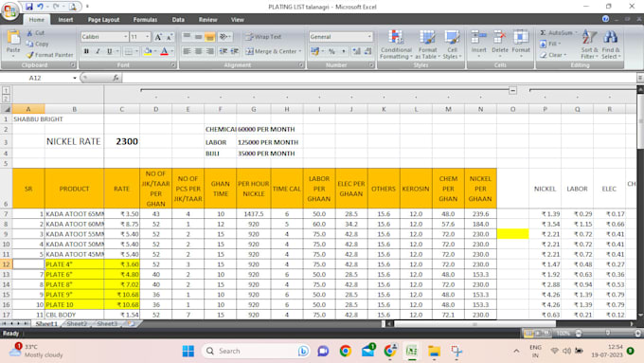The height and width of the screenshot is (363, 644).
Task: Show outline level 1
Action: click(x=6, y=90)
